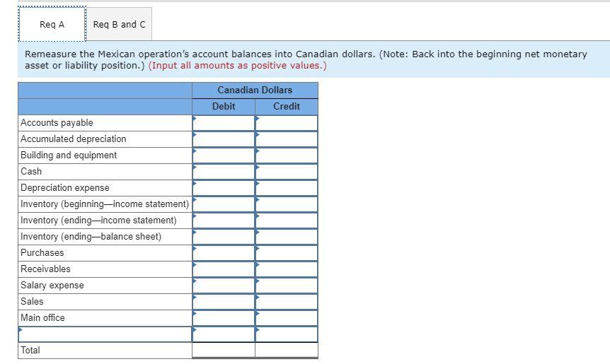
Task: Click Inventory beginning income statement debit cell
Action: click(x=224, y=204)
